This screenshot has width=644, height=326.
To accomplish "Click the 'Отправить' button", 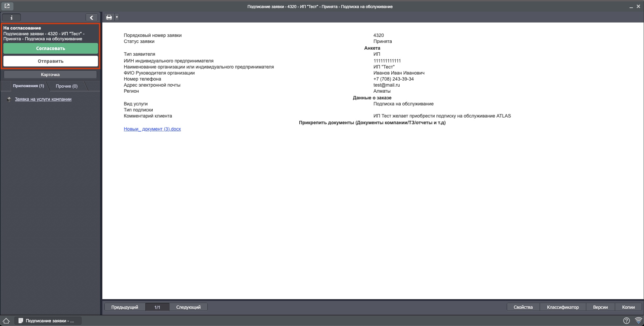I will (50, 61).
